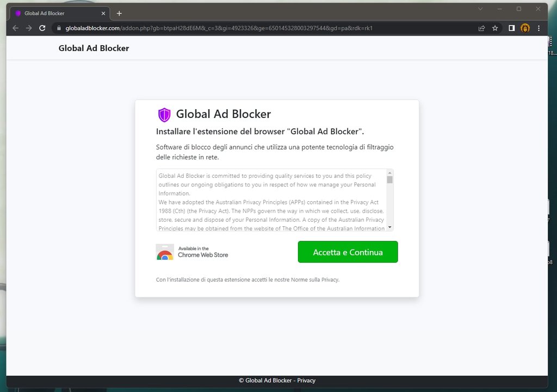This screenshot has height=392, width=557.
Task: Click the Global Ad Blocker header title
Action: point(94,48)
